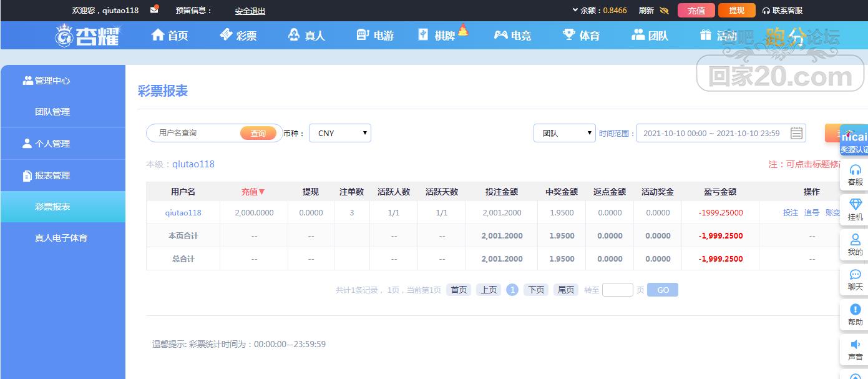Click the 下页 next page button
The width and height of the screenshot is (868, 379).
click(x=536, y=290)
